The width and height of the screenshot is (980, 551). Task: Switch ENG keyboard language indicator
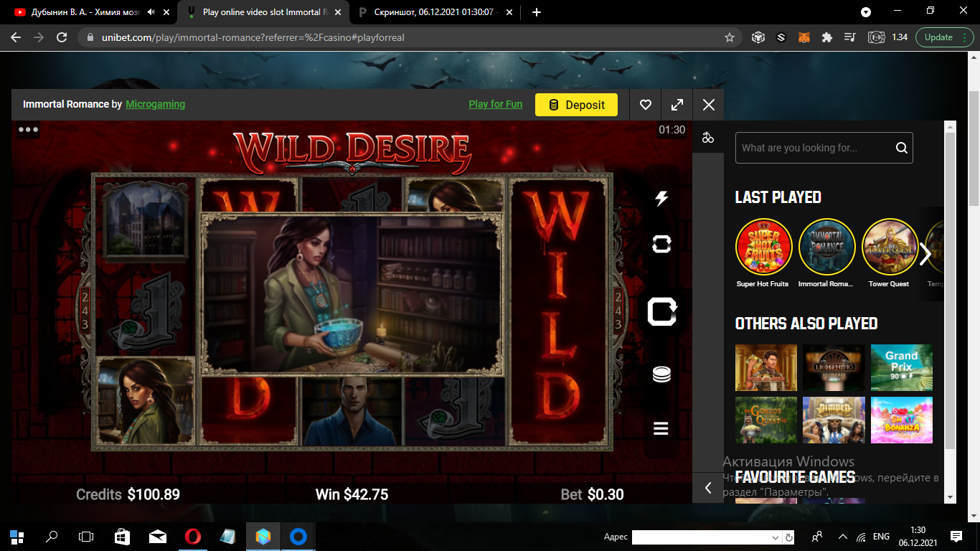881,536
